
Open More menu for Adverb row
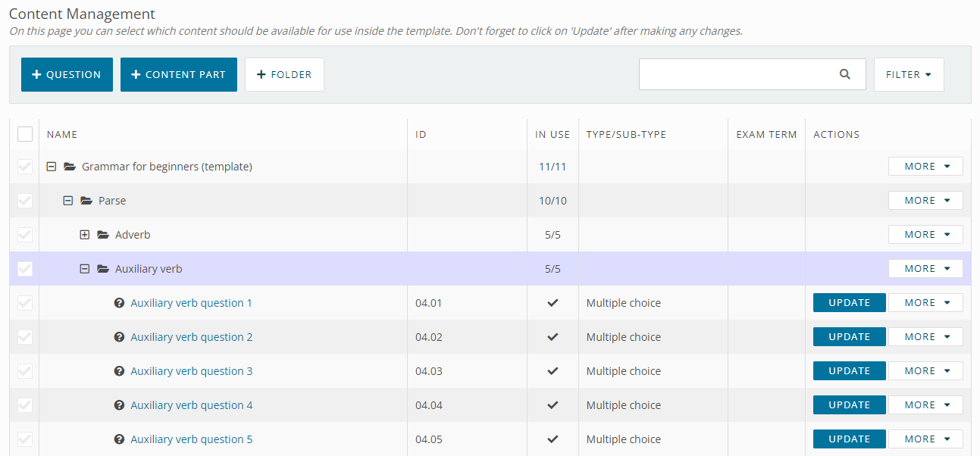click(925, 235)
